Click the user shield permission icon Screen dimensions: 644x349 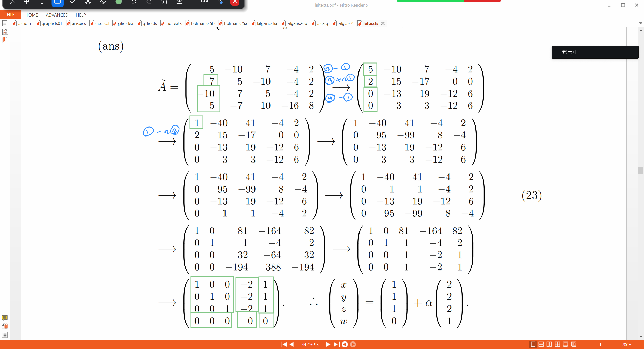click(x=220, y=2)
